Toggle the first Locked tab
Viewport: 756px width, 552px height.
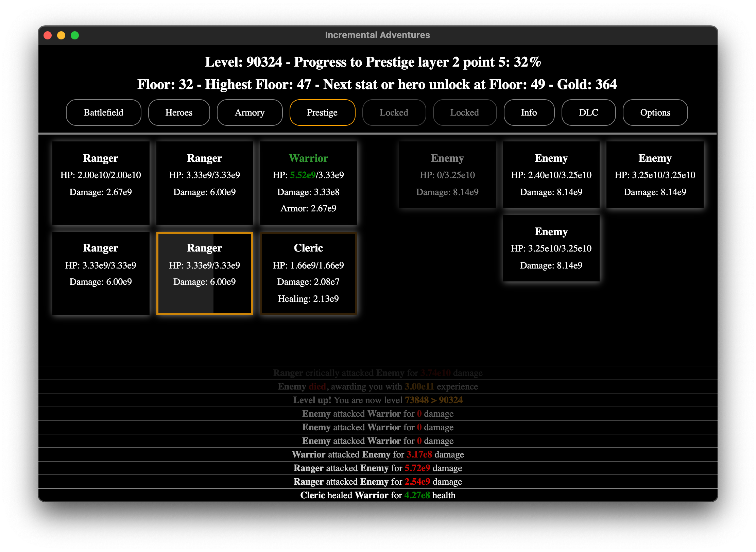pyautogui.click(x=393, y=112)
